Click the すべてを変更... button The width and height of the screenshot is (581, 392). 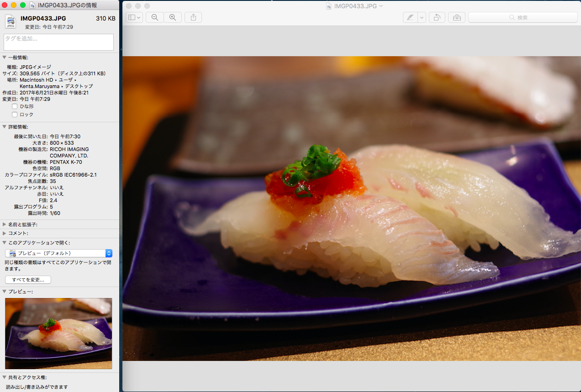click(28, 280)
